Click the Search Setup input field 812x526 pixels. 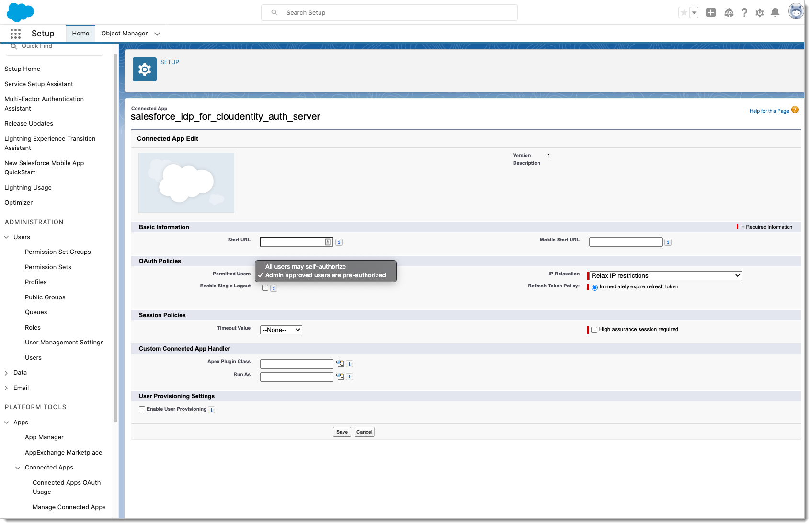(x=389, y=12)
